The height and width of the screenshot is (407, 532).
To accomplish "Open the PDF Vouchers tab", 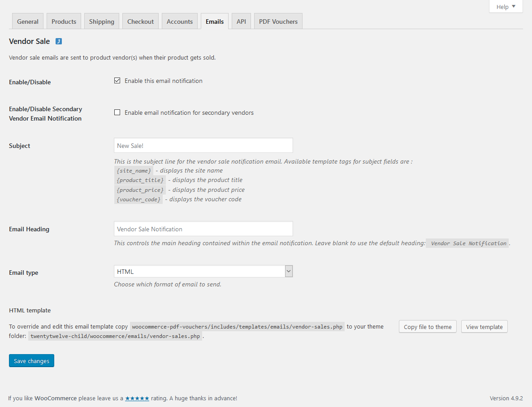I will [x=278, y=22].
